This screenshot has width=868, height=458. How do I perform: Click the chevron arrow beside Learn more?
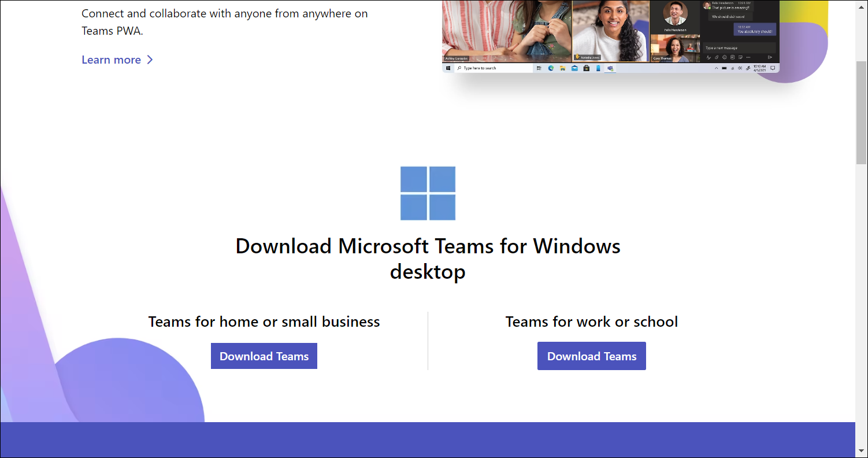pos(150,60)
